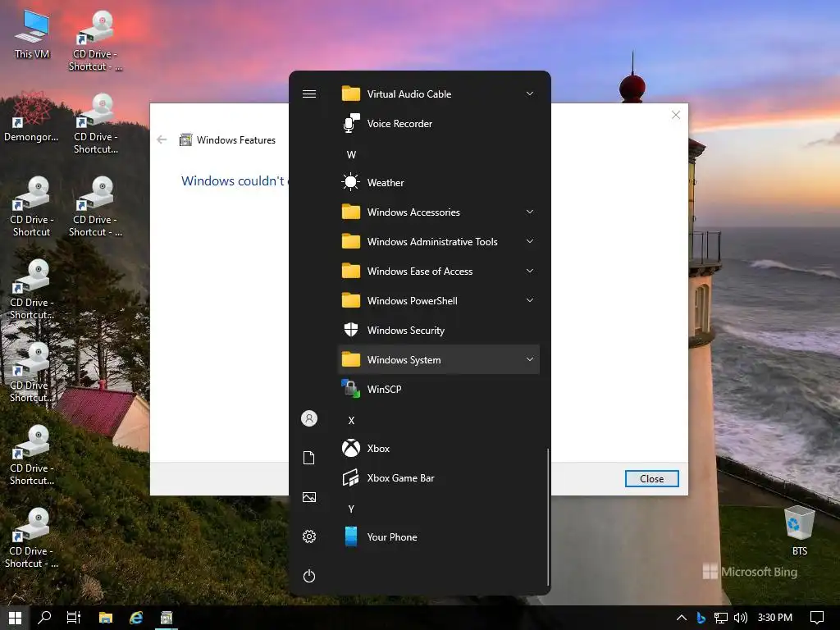Click back arrow in Windows Features

point(162,139)
